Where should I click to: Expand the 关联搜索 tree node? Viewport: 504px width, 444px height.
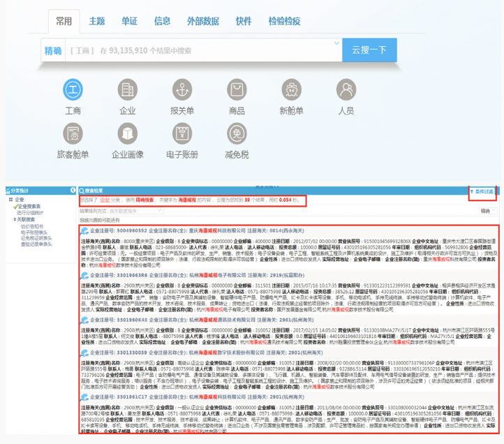pos(15,219)
